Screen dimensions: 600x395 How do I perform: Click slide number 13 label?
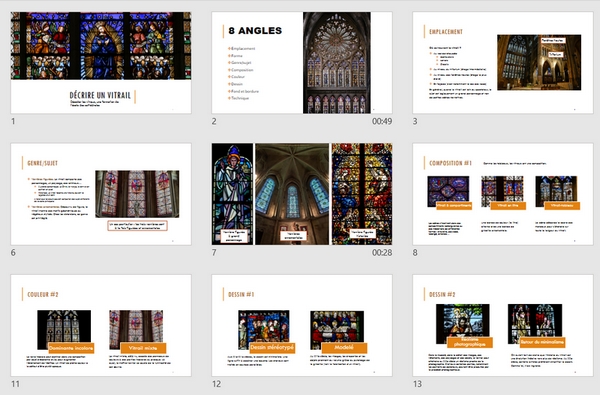(417, 384)
